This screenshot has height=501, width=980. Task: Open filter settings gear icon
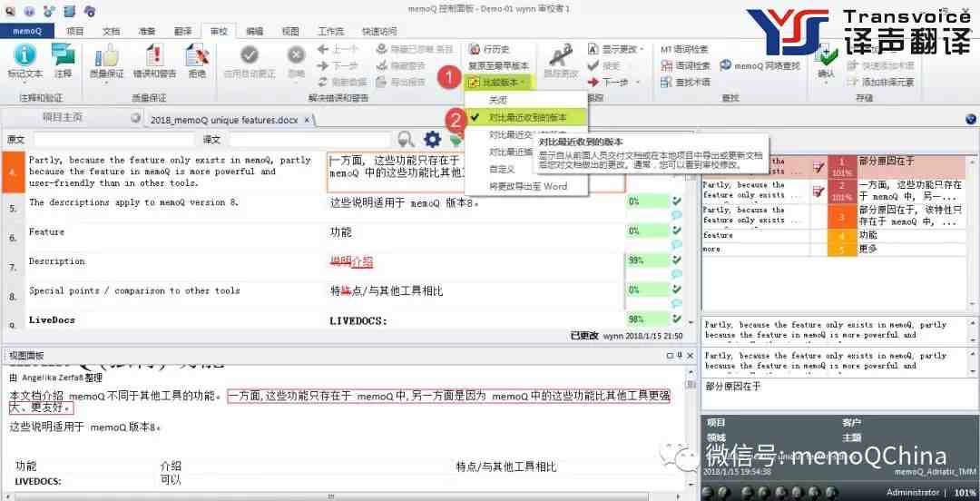(x=433, y=139)
